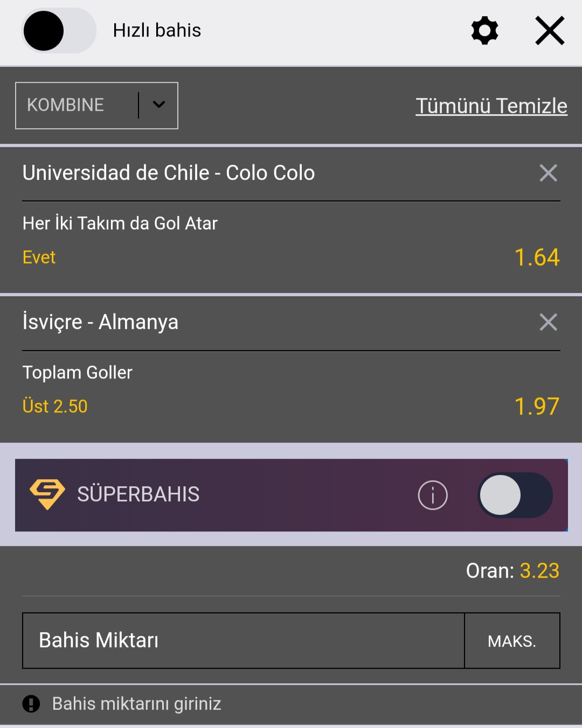
Task: Remove Universidad de Chile - Colo Colo bet
Action: pos(548,173)
